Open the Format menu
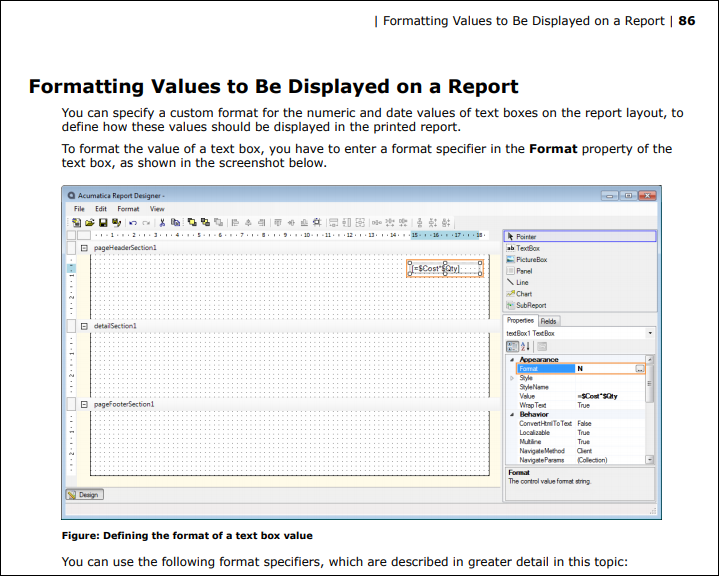The image size is (719, 576). tap(128, 209)
